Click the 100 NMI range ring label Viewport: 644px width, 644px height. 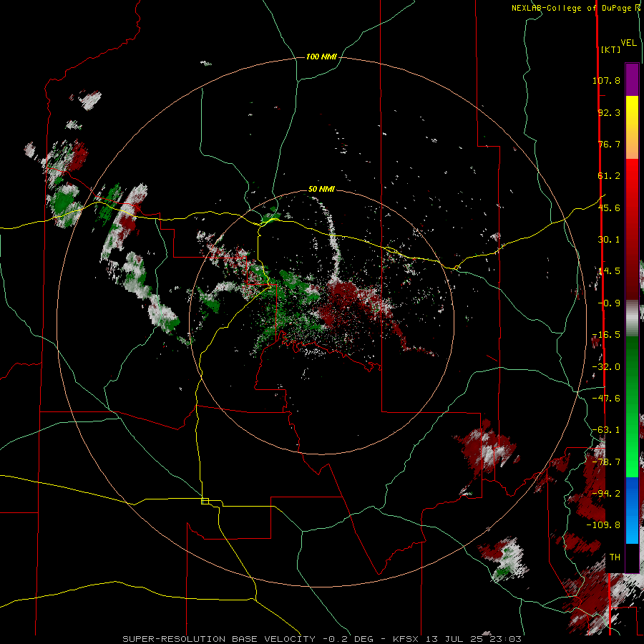[x=321, y=57]
